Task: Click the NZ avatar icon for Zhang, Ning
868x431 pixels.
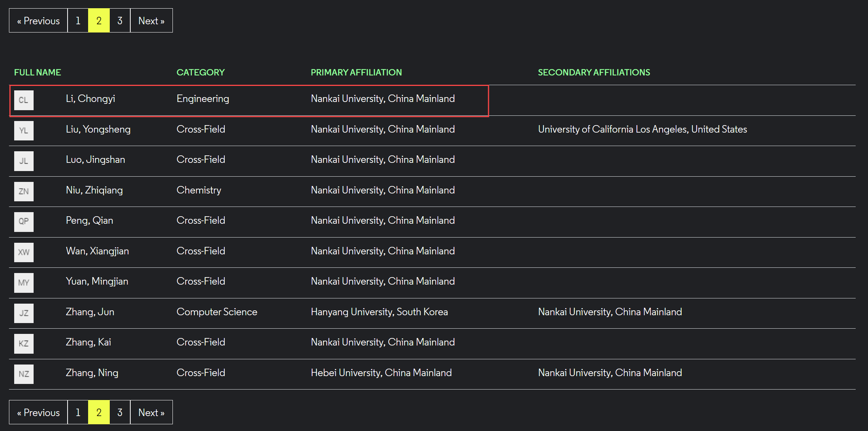Action: pyautogui.click(x=24, y=374)
